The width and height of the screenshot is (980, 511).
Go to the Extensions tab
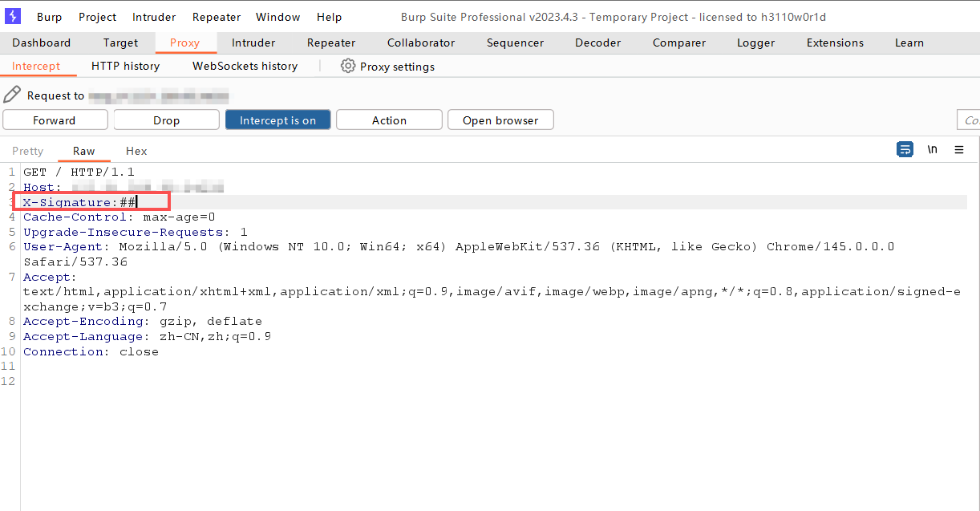[835, 43]
